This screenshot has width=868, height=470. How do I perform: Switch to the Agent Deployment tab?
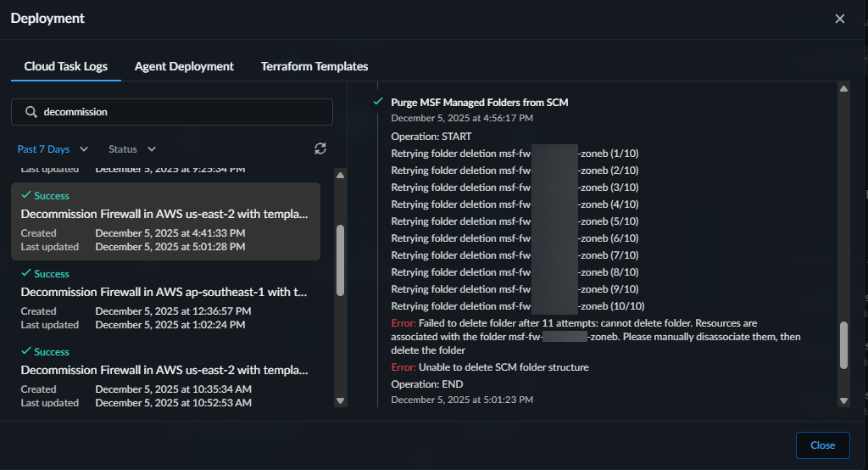coord(184,66)
